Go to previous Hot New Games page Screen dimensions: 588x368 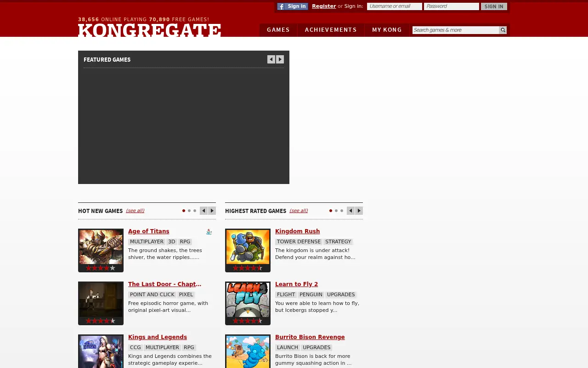pyautogui.click(x=204, y=211)
